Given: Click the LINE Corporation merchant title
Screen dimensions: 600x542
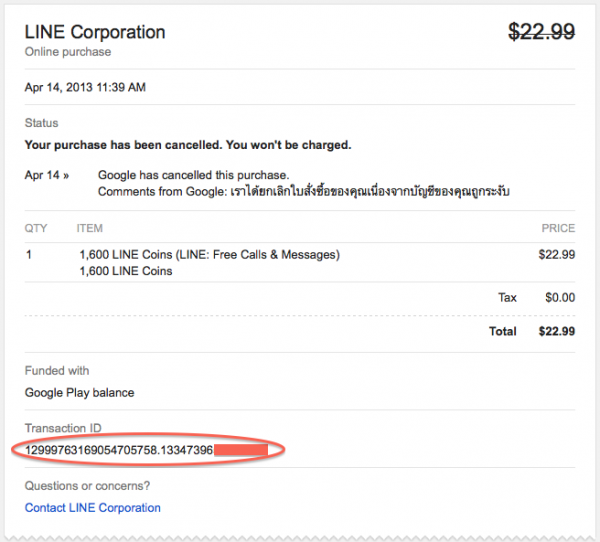Looking at the screenshot, I should tap(95, 31).
